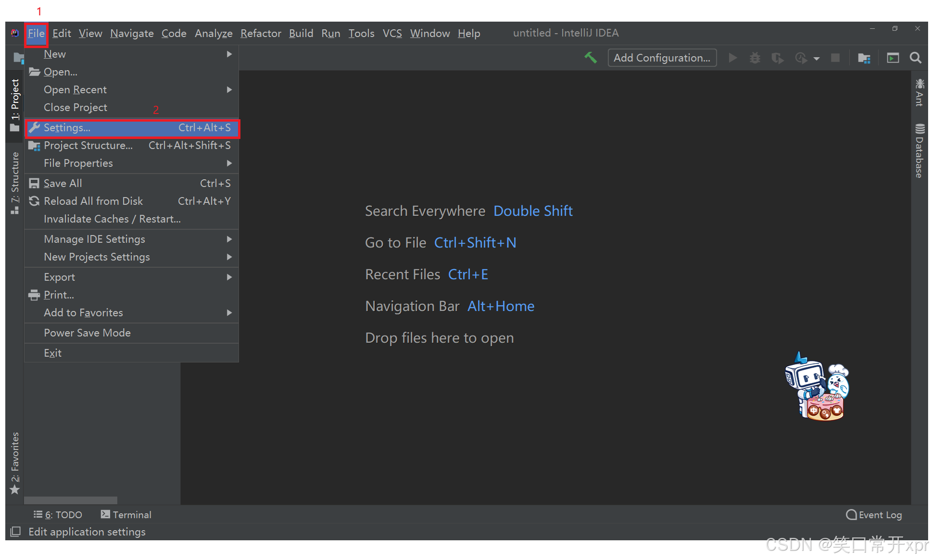Screen dimensions: 931x560
Task: Toggle the 2: Favorites tool window
Action: 15,463
